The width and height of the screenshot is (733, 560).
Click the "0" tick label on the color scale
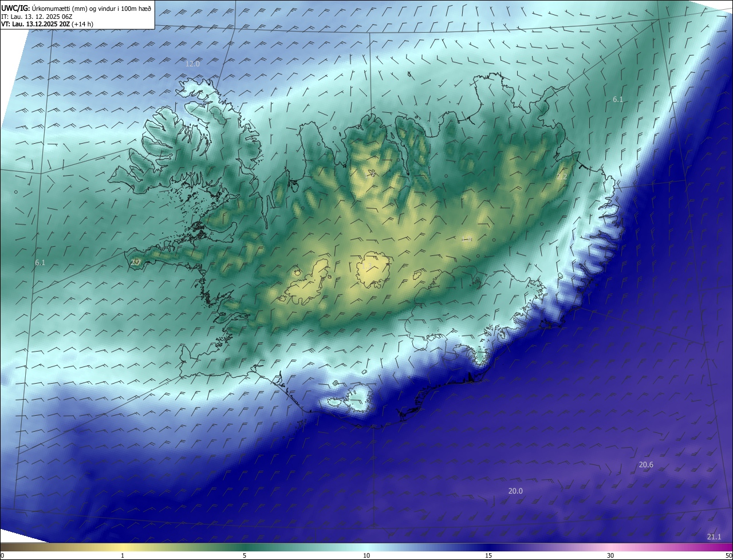[x=2, y=555]
